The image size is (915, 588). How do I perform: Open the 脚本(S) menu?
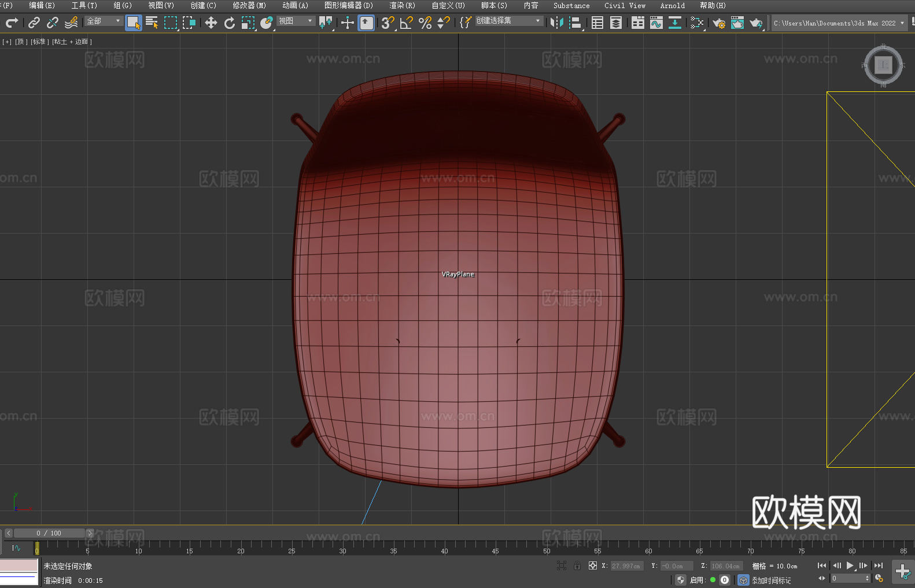494,5
